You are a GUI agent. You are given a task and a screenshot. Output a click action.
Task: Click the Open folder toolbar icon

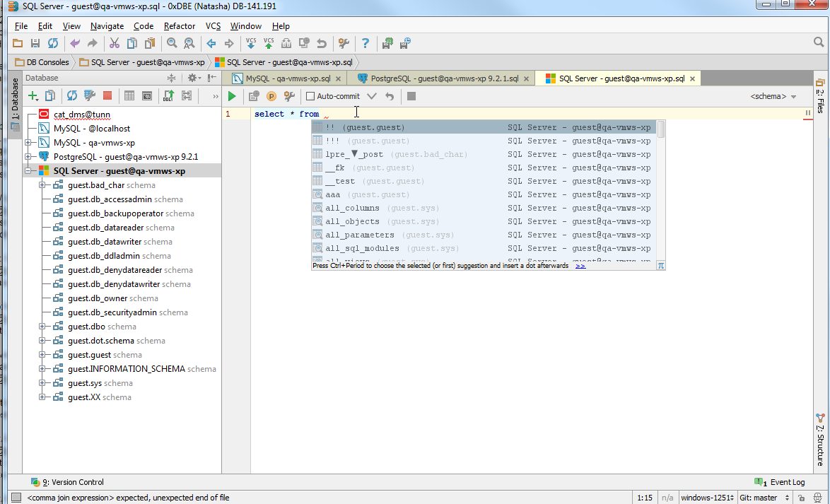18,43
